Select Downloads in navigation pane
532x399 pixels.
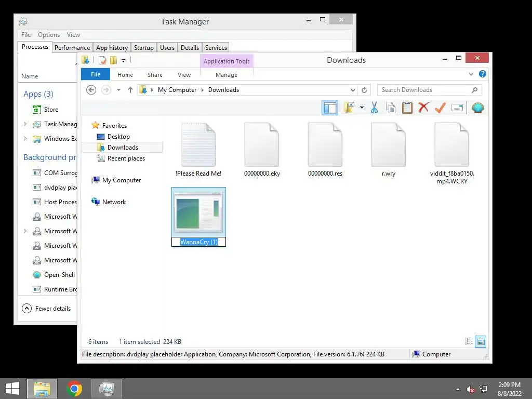pos(123,147)
